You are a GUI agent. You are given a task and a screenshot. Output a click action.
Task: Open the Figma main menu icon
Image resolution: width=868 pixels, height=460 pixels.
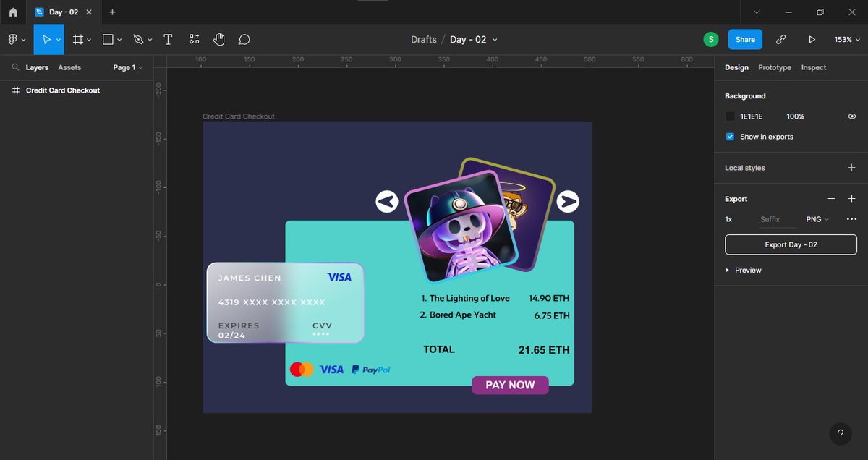click(13, 39)
